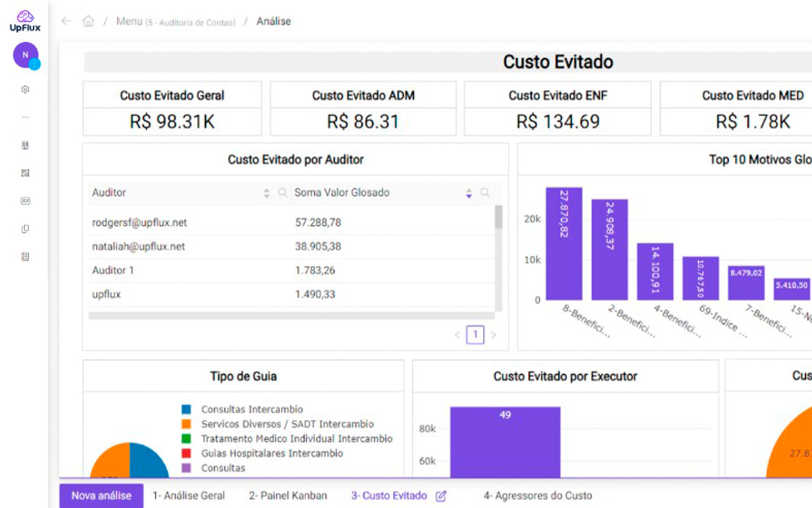The width and height of the screenshot is (812, 508).
Task: Open the user avatar options badge
Action: tap(34, 64)
